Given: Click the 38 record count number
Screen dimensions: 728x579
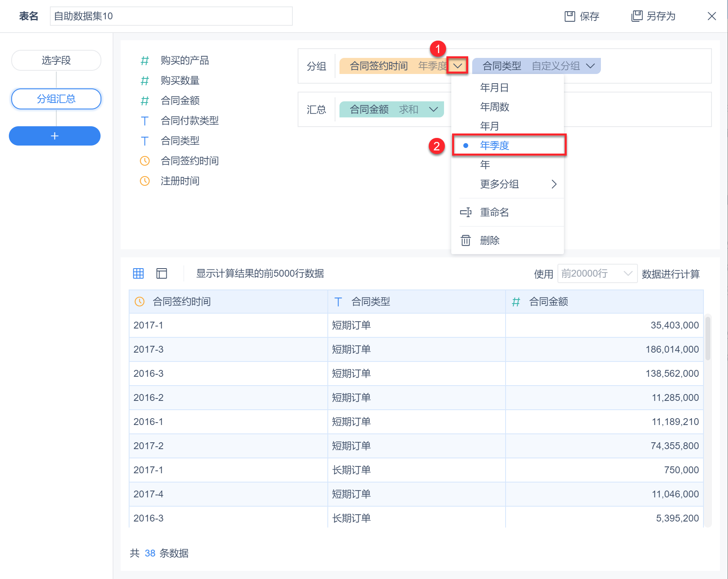Looking at the screenshot, I should 150,553.
